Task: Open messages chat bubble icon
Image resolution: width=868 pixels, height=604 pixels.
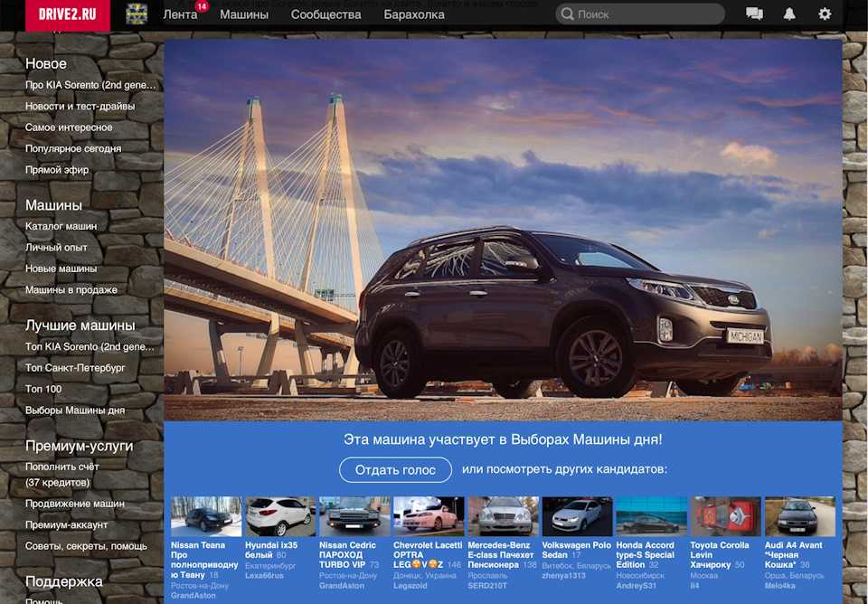Action: (754, 14)
